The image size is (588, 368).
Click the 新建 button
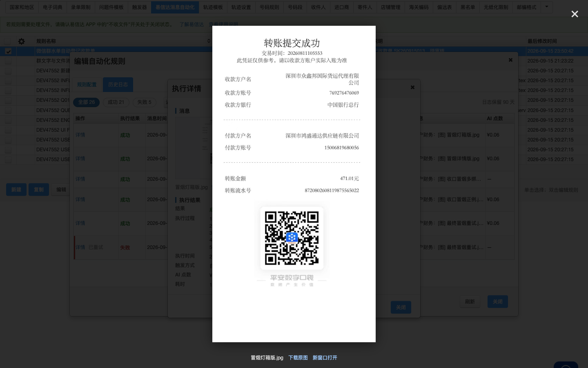click(x=16, y=190)
